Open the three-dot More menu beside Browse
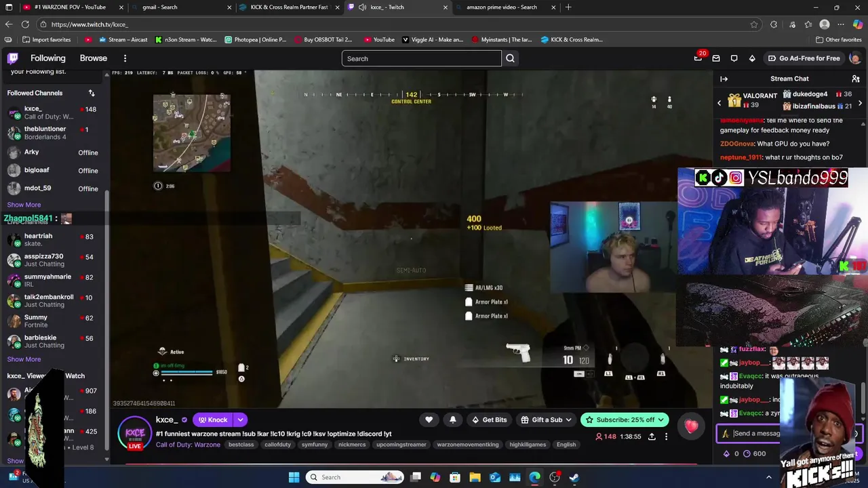The image size is (868, 488). click(x=125, y=58)
